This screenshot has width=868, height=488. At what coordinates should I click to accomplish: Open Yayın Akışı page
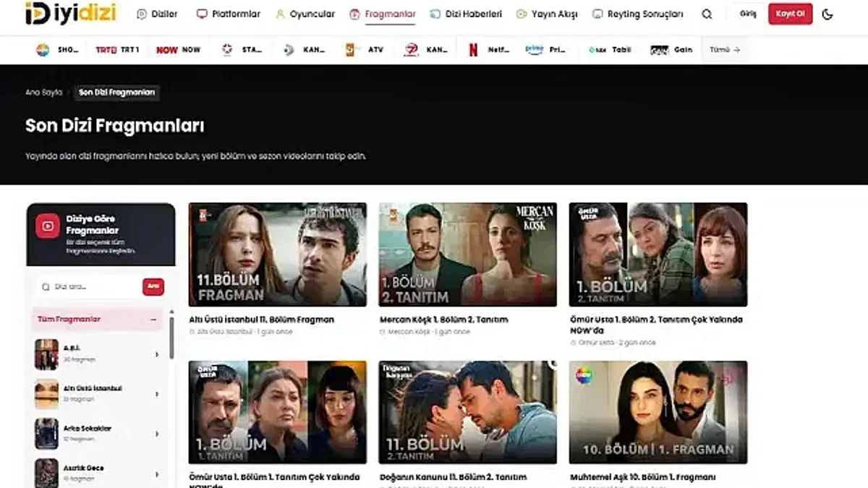[x=547, y=14]
